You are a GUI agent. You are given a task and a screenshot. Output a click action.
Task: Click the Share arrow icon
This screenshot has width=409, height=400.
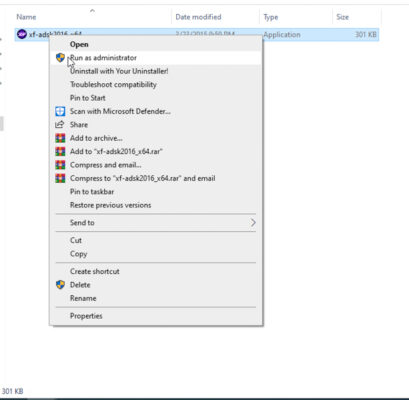(x=60, y=125)
